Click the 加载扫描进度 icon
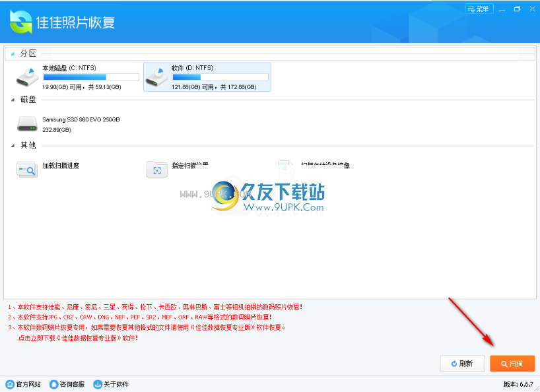This screenshot has height=392, width=540. [27, 170]
